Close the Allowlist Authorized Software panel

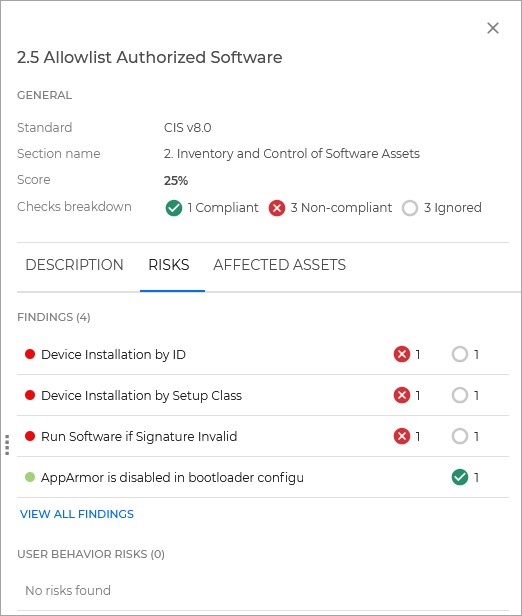[x=493, y=28]
